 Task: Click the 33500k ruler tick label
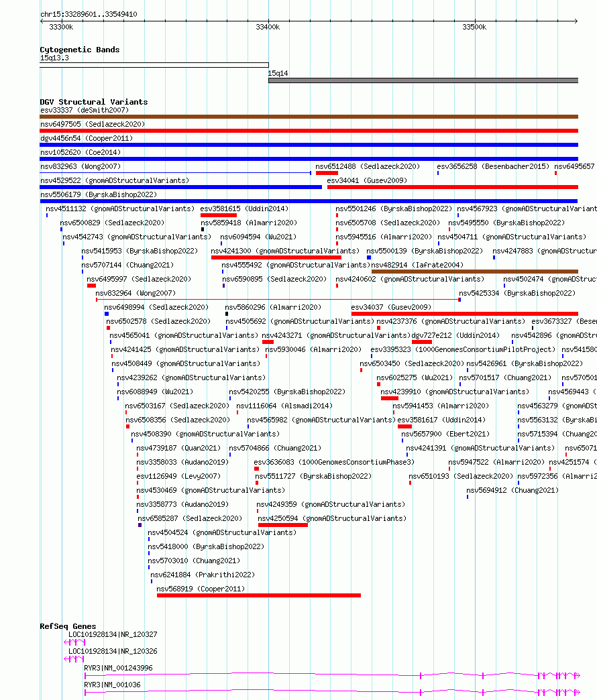coord(474,27)
